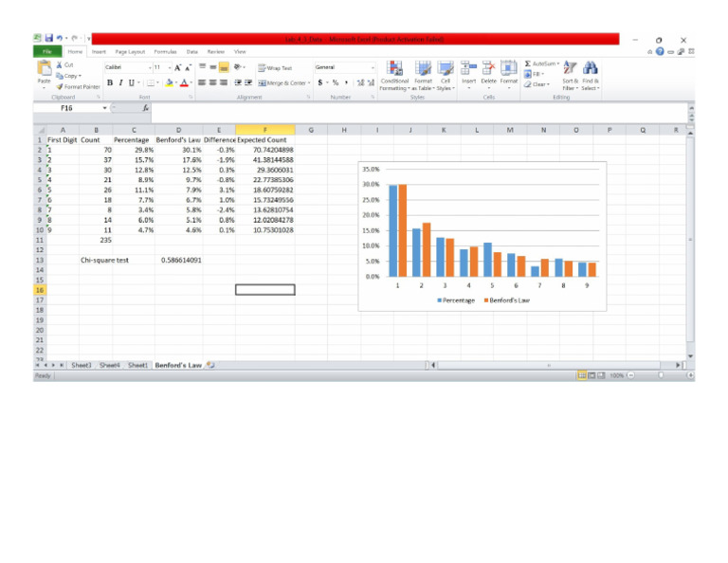728x563 pixels.
Task: Open the Format as Table gallery
Action: [423, 76]
